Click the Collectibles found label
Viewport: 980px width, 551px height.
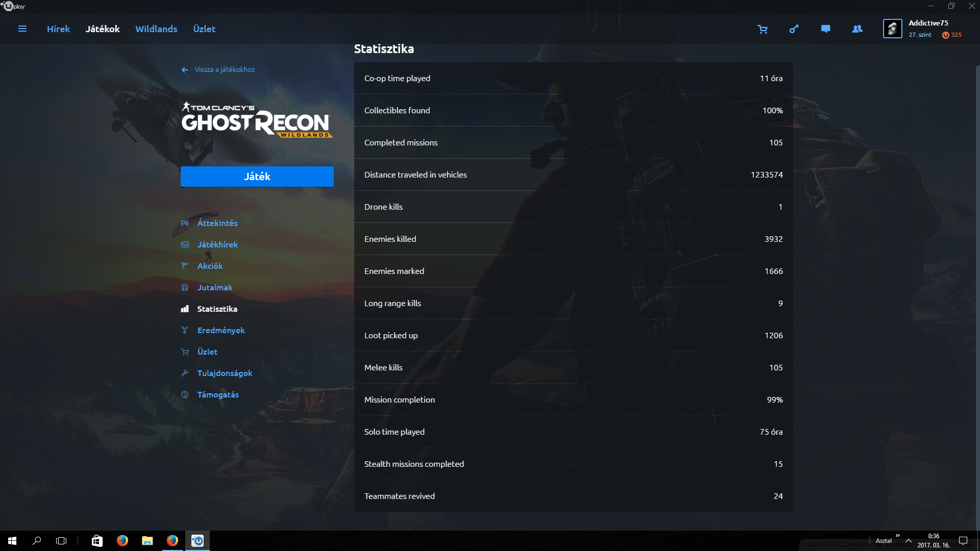397,110
